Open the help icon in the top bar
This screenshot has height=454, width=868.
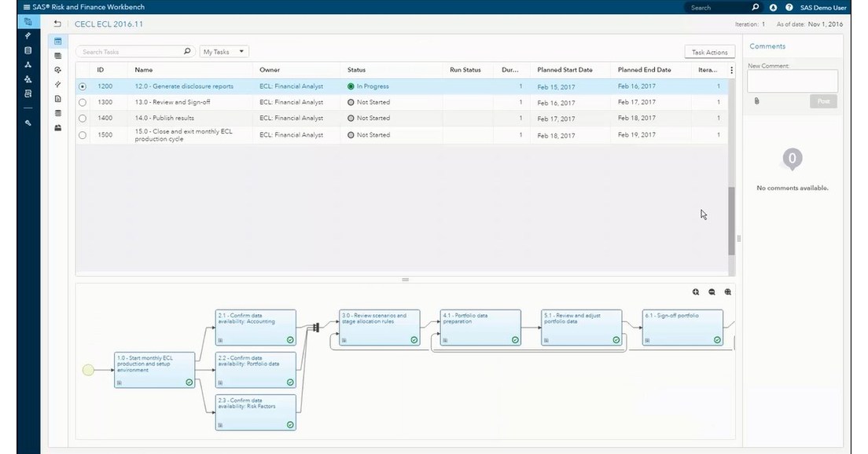789,7
